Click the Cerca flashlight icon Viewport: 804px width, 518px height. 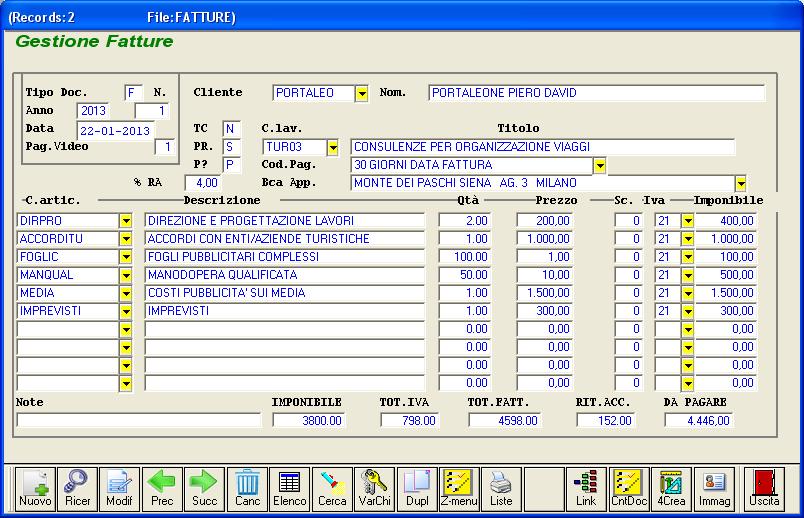pyautogui.click(x=332, y=489)
